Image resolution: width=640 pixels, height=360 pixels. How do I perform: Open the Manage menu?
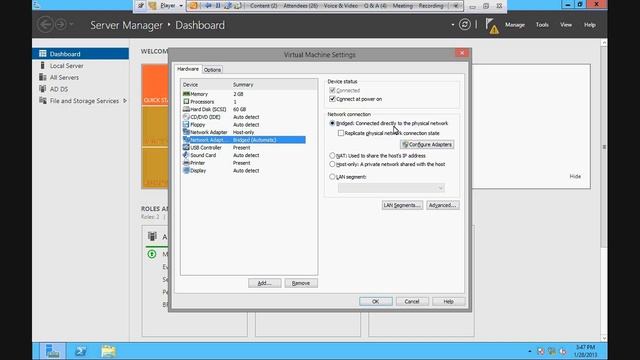click(x=515, y=25)
